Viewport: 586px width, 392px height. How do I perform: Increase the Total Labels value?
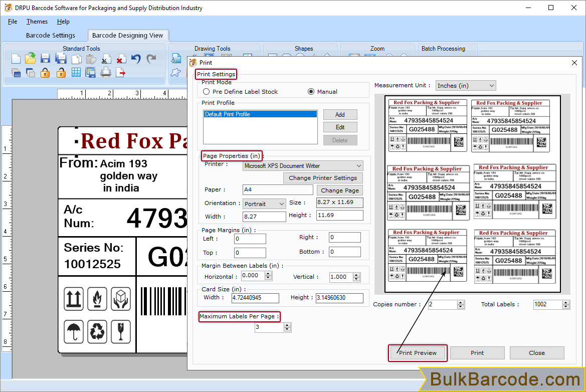[x=566, y=303]
